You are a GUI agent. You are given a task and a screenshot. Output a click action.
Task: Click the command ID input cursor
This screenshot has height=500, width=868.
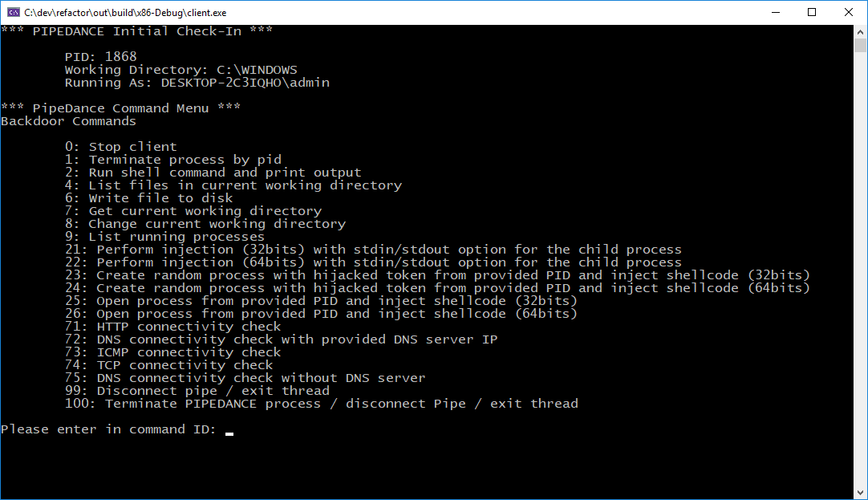pyautogui.click(x=229, y=431)
